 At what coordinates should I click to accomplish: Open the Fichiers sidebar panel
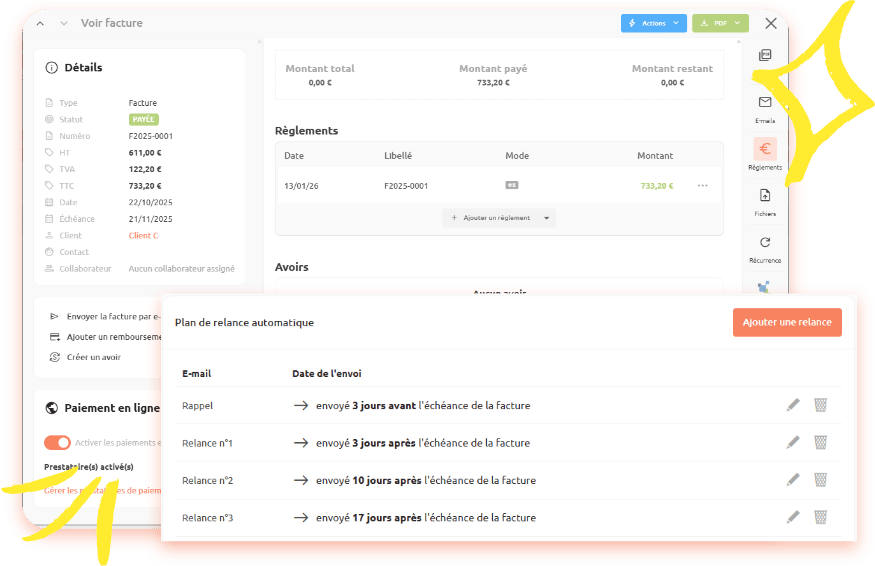click(x=765, y=201)
